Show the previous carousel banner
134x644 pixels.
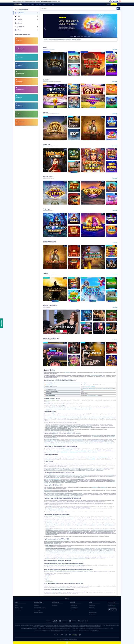pos(45,28)
